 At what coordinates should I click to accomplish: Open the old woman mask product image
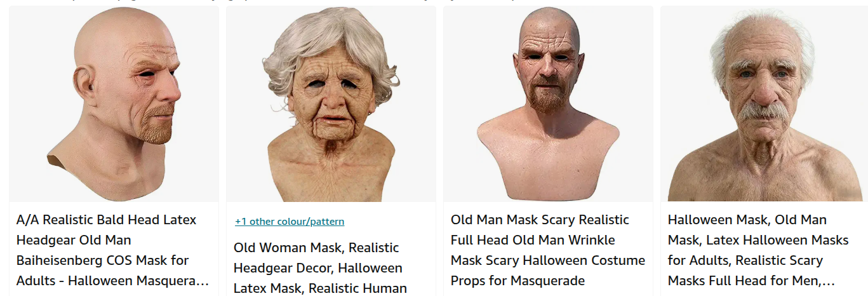click(331, 104)
